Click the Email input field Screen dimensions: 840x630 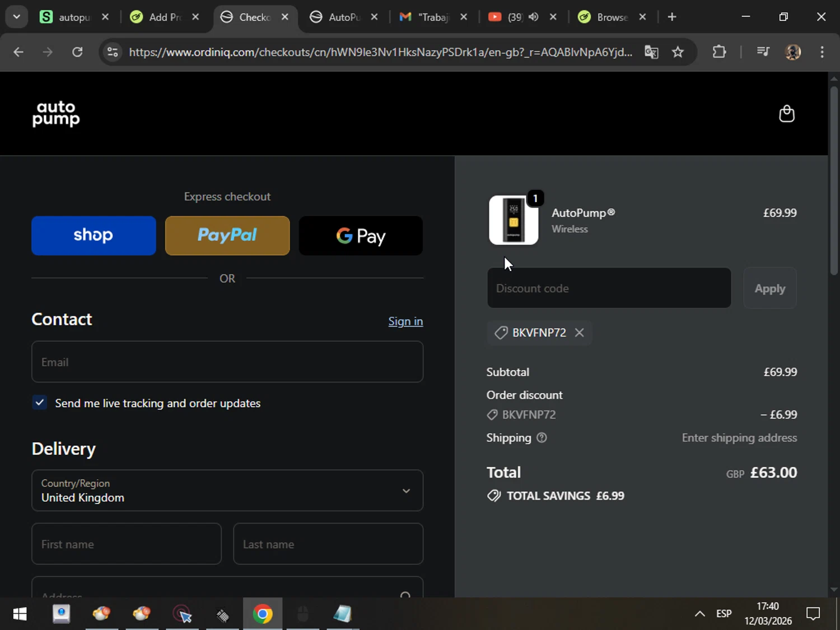tap(227, 362)
